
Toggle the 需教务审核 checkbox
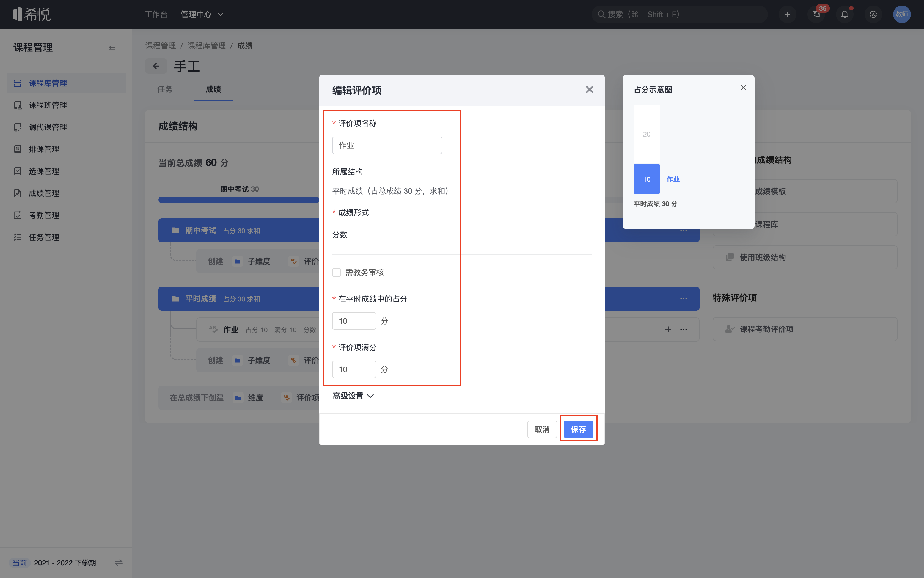pos(336,272)
